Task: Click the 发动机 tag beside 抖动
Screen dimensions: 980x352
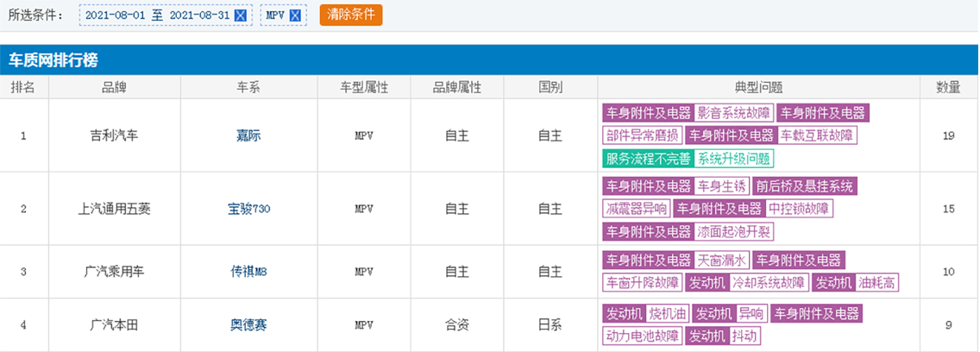Action: pos(707,336)
